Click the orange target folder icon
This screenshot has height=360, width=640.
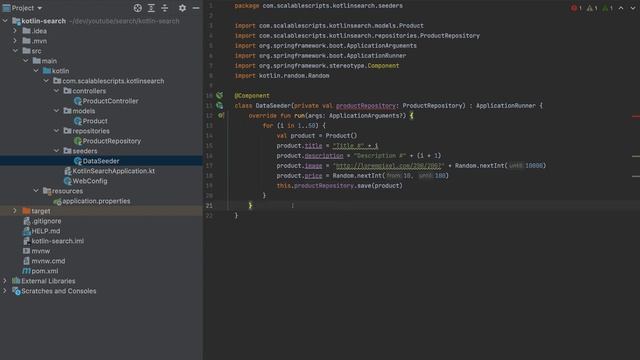(x=27, y=211)
